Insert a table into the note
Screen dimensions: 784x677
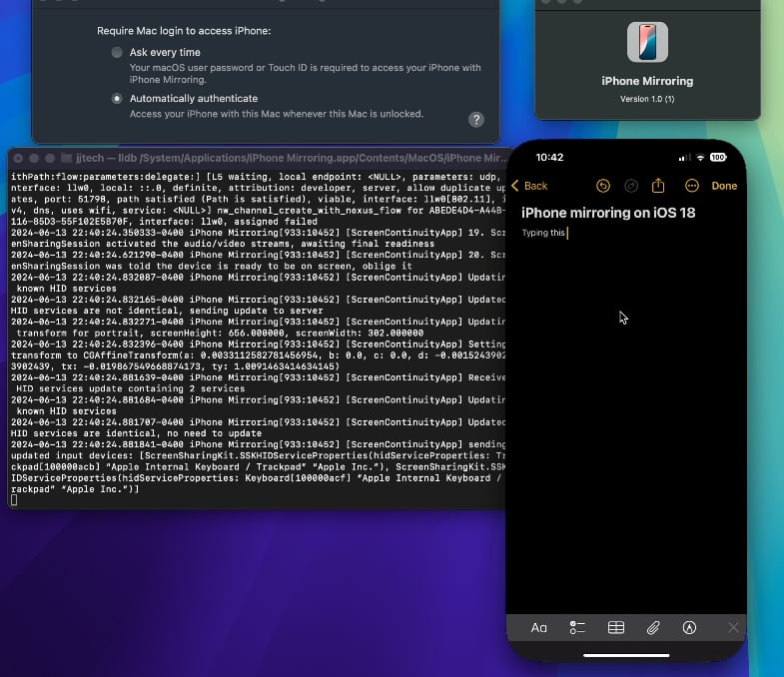(x=616, y=628)
